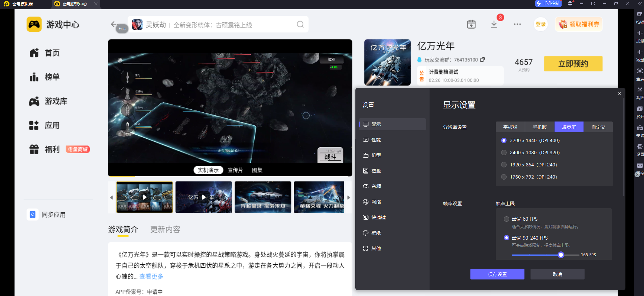Click the search magnifier icon
The height and width of the screenshot is (296, 644).
pos(300,24)
